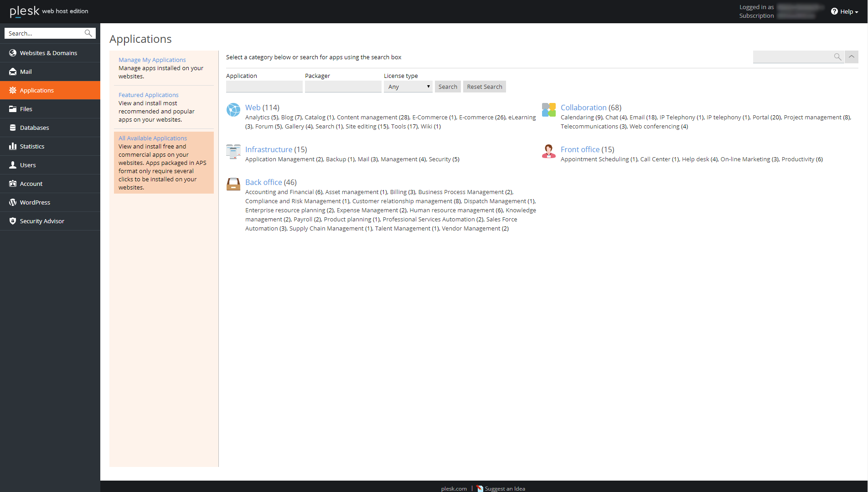Image resolution: width=868 pixels, height=492 pixels.
Task: Click the Files folder icon in sidebar
Action: coord(13,109)
